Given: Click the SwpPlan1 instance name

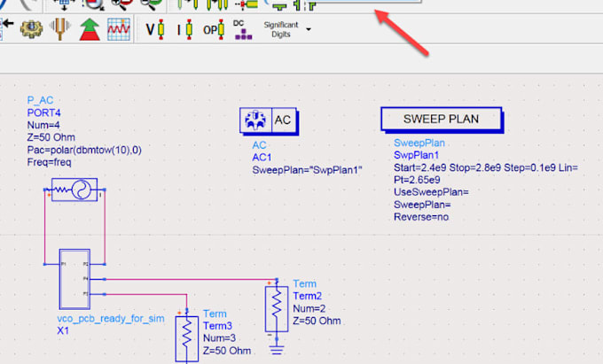Looking at the screenshot, I should coord(417,155).
